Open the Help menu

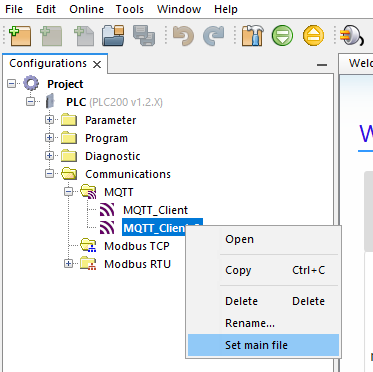tap(226, 9)
